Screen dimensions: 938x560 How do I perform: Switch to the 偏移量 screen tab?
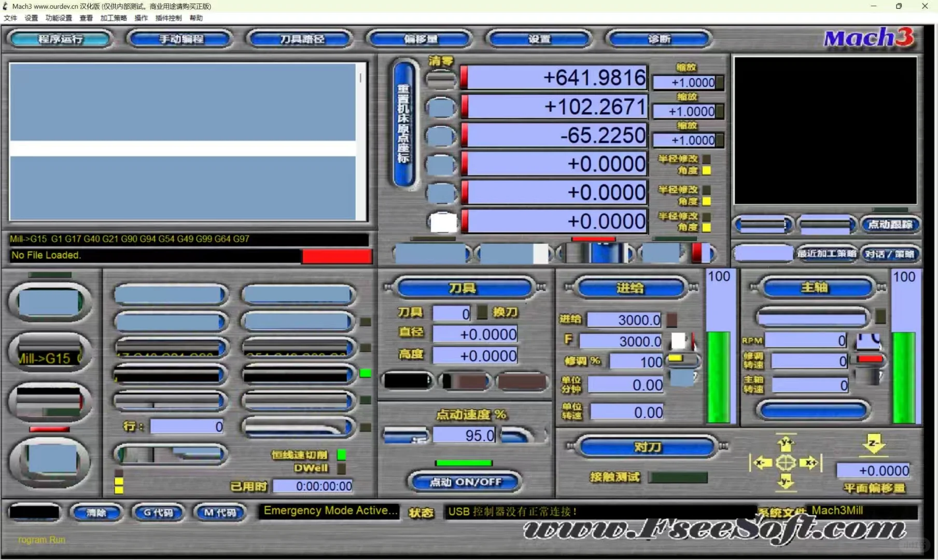pos(421,39)
